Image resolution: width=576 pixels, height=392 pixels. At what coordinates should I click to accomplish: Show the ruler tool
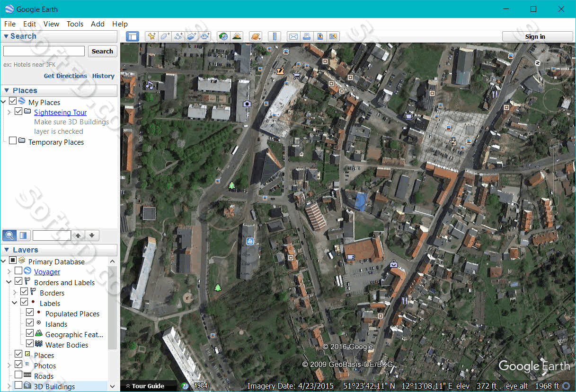click(x=275, y=36)
